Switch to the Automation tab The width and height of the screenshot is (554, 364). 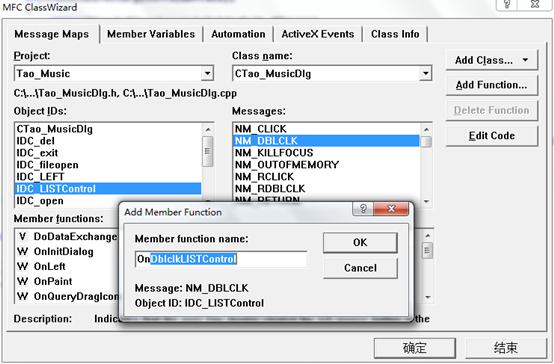click(x=238, y=34)
